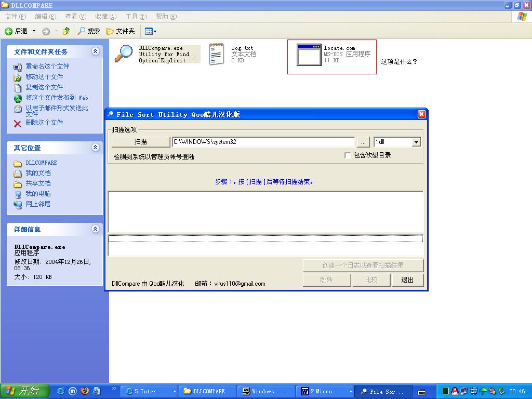Click the locate.com file name
Image resolution: width=532 pixels, height=399 pixels.
coord(339,48)
